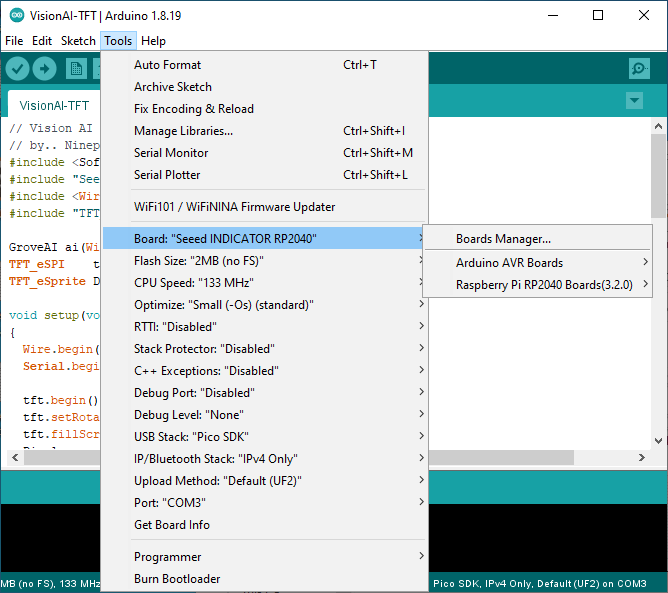This screenshot has width=668, height=593.
Task: Click Get Board Info
Action: 265,525
